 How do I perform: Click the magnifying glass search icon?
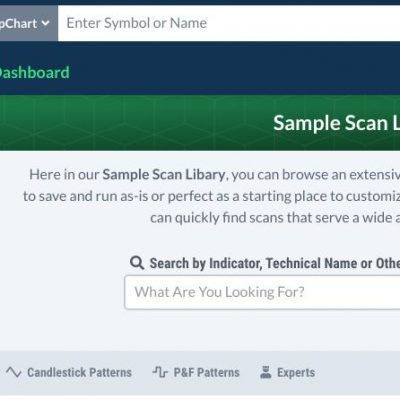click(x=137, y=263)
